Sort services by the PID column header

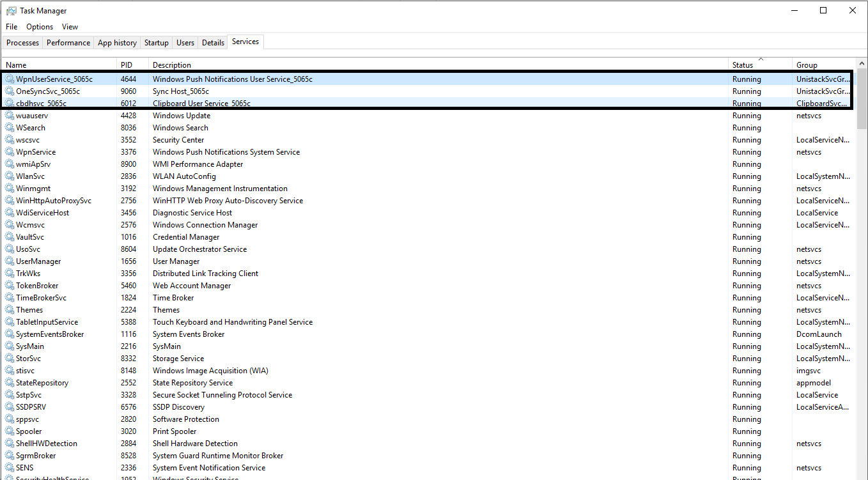click(x=133, y=65)
